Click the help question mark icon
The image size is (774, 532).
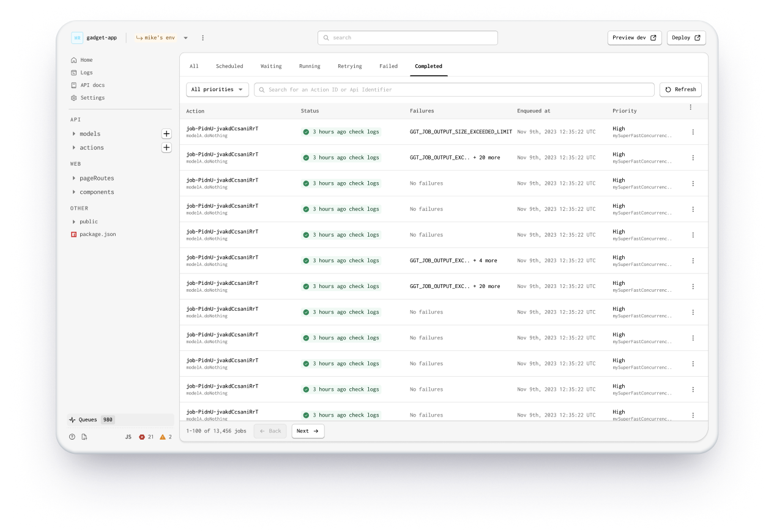click(72, 437)
